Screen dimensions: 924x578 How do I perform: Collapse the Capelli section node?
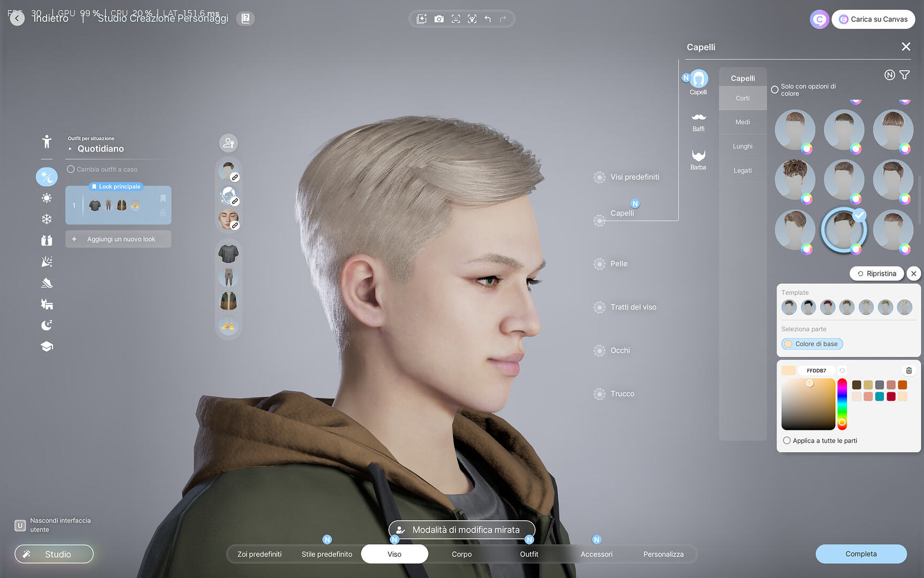(599, 220)
